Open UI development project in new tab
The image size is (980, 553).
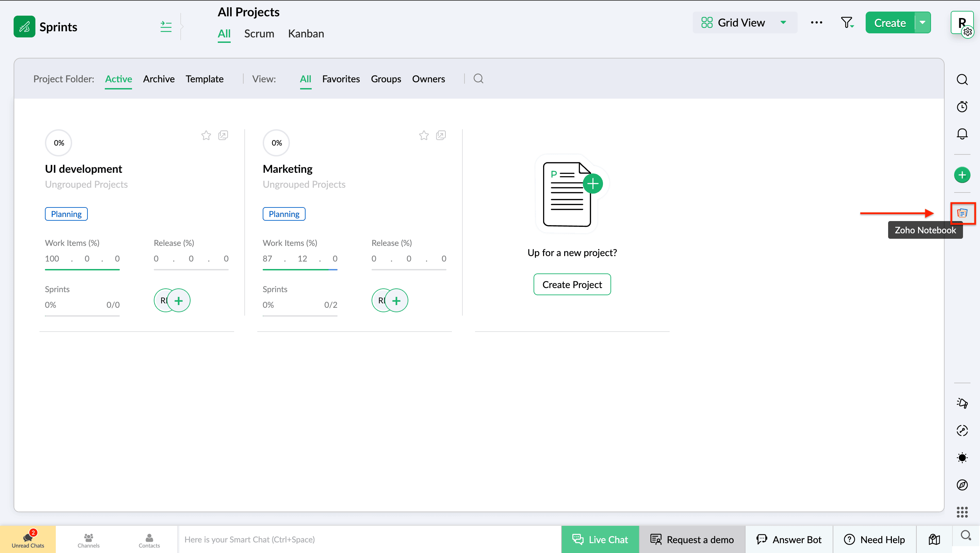click(x=223, y=135)
